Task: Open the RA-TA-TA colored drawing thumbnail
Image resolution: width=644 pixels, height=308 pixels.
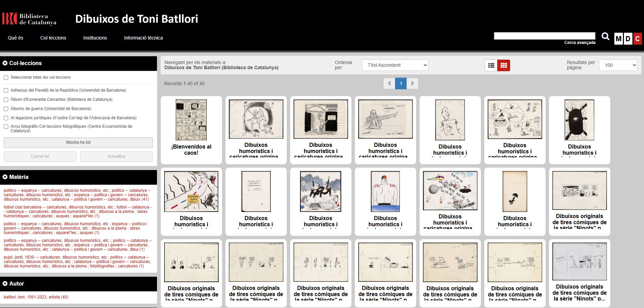Action: (x=450, y=190)
